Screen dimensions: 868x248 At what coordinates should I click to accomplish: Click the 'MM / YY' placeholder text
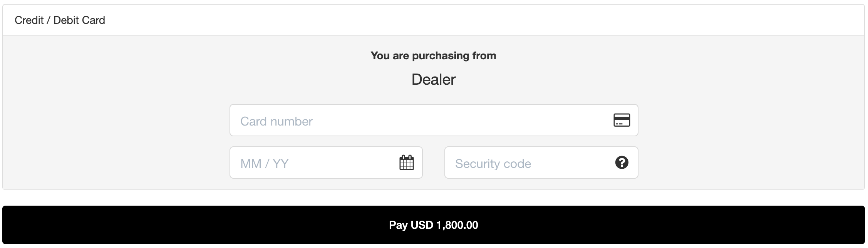[x=264, y=164]
